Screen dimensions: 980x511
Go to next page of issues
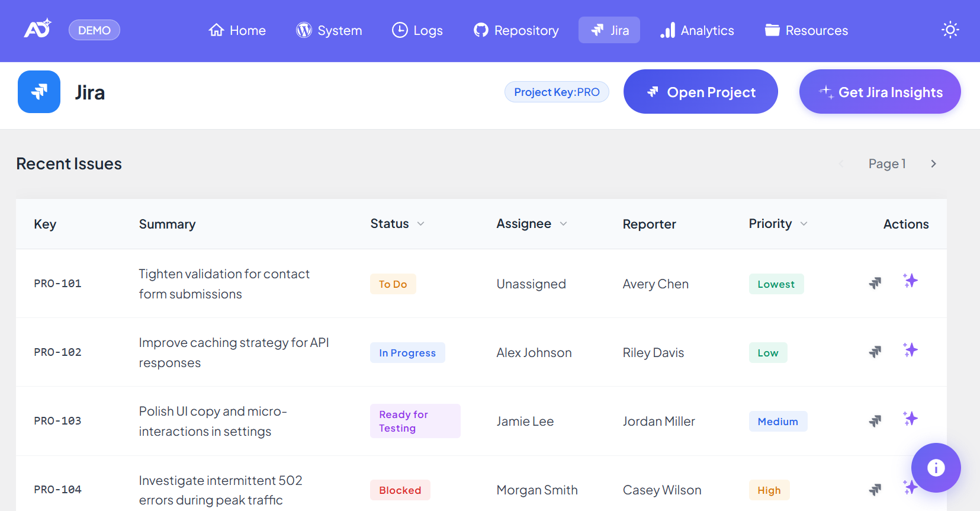coord(933,164)
